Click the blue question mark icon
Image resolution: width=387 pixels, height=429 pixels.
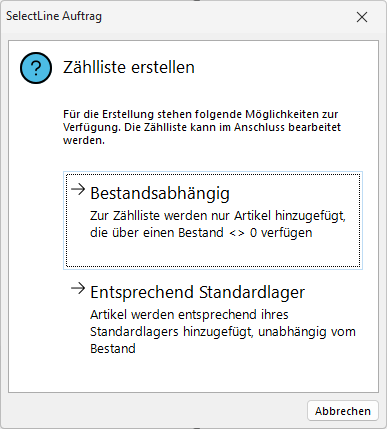tap(36, 68)
